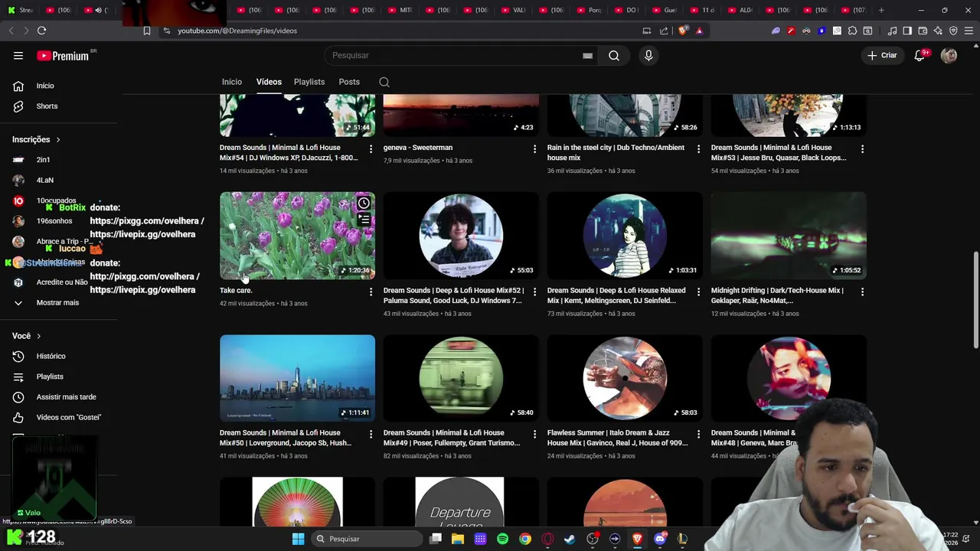This screenshot has width=980, height=551.
Task: Open browser extensions puzzle icon
Action: click(852, 31)
